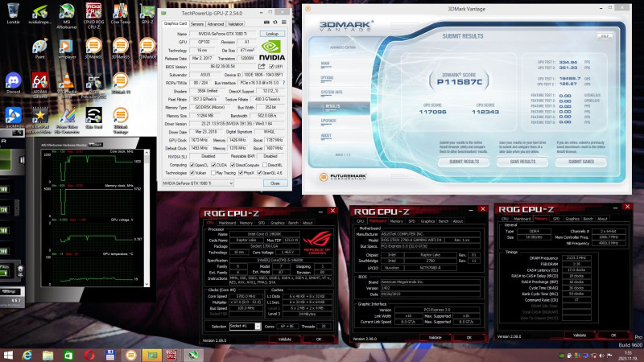The image size is (644, 362).
Task: Select SPD tab in the middle CPU-Z window
Action: pyautogui.click(x=412, y=221)
